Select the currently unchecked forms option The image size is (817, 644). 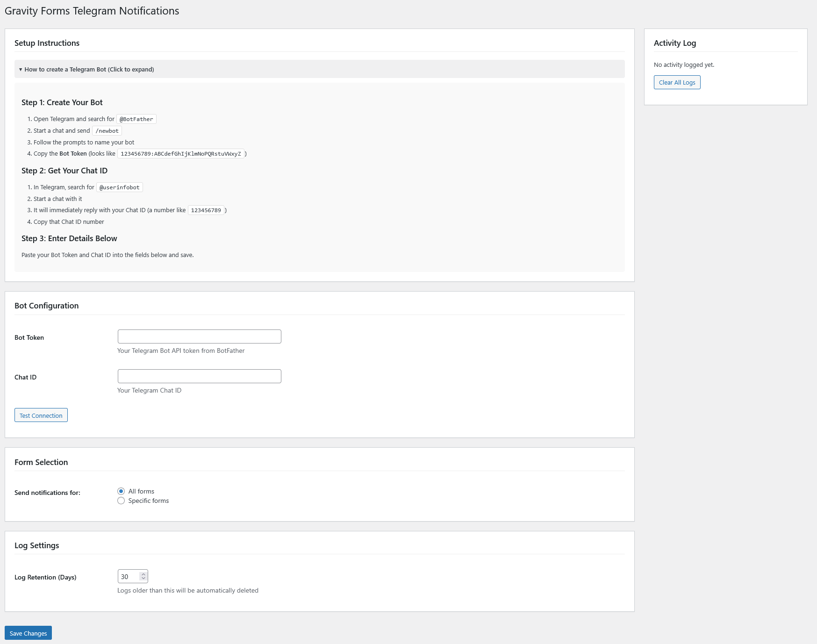[121, 501]
